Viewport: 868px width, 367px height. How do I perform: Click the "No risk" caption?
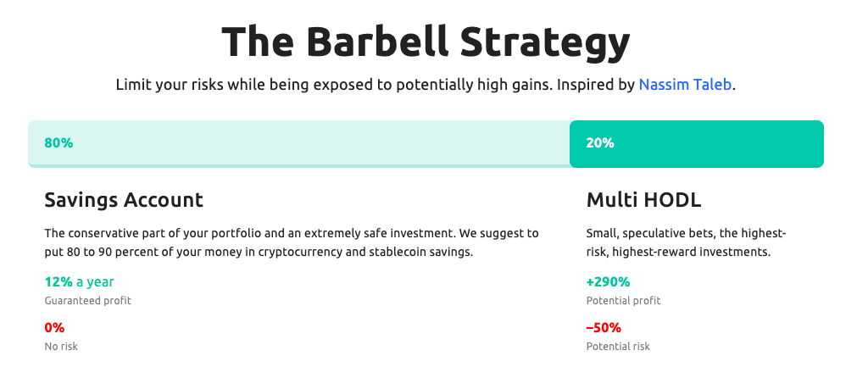61,347
